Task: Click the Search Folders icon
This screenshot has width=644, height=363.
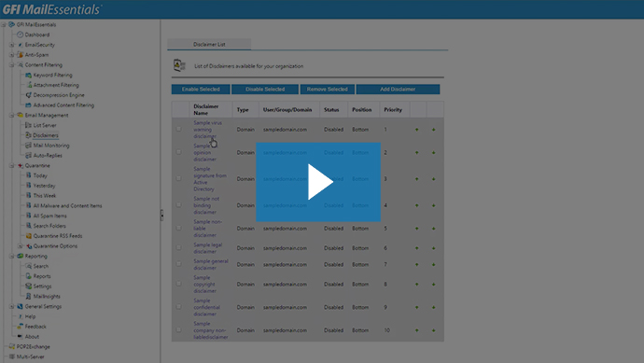Action: point(28,226)
